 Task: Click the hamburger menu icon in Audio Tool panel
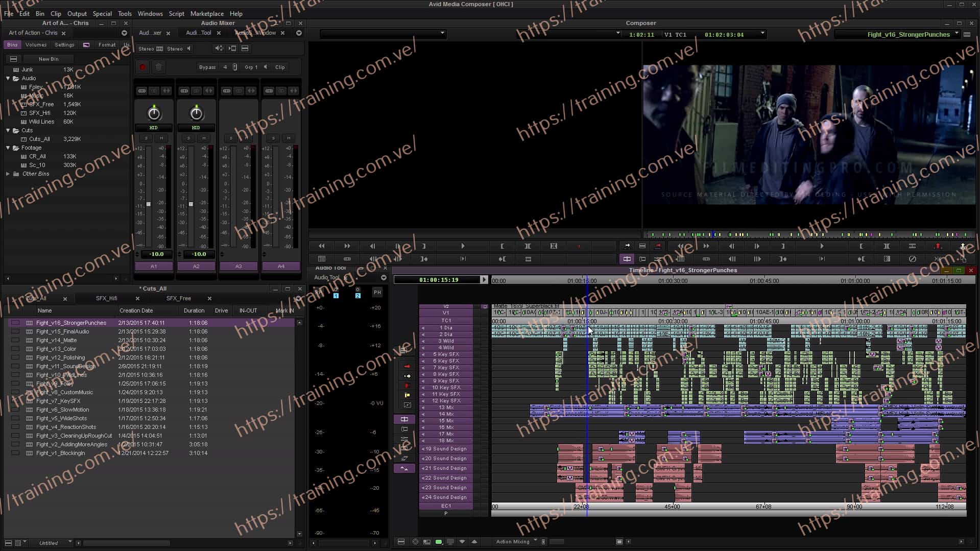[384, 278]
